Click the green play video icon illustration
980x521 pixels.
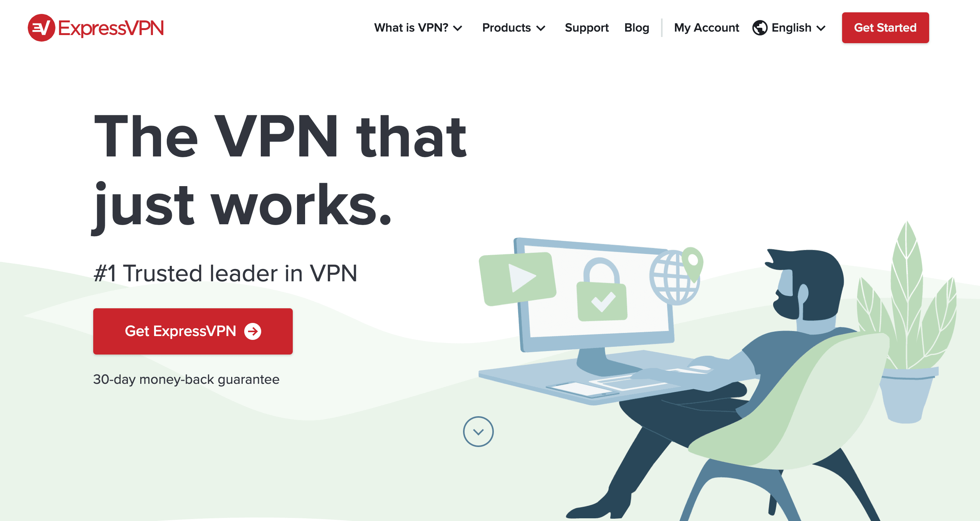click(x=517, y=279)
